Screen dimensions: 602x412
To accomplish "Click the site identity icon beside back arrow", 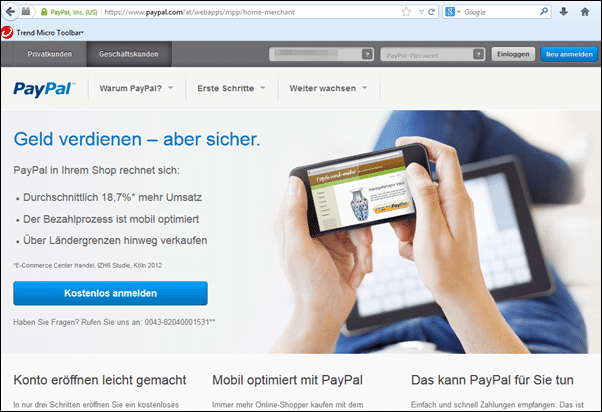I will click(26, 12).
